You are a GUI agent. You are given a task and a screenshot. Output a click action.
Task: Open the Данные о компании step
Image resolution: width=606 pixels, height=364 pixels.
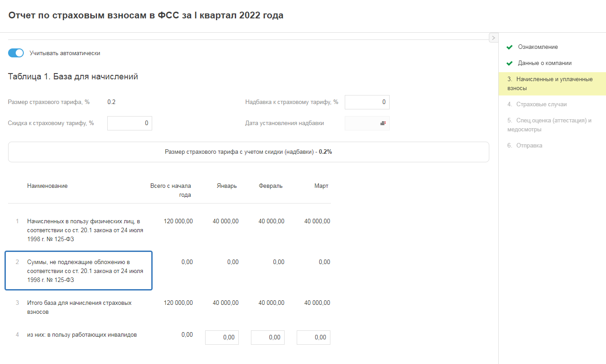545,63
